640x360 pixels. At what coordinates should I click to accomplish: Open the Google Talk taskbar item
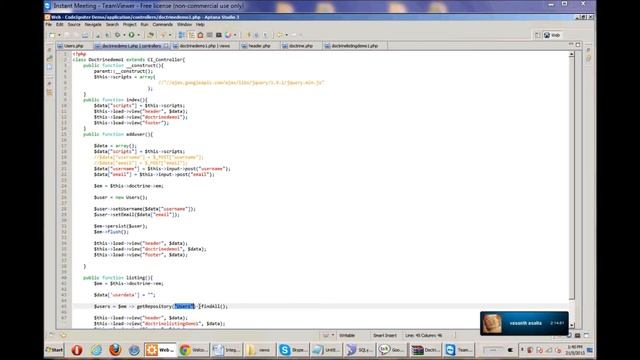pyautogui.click(x=393, y=350)
